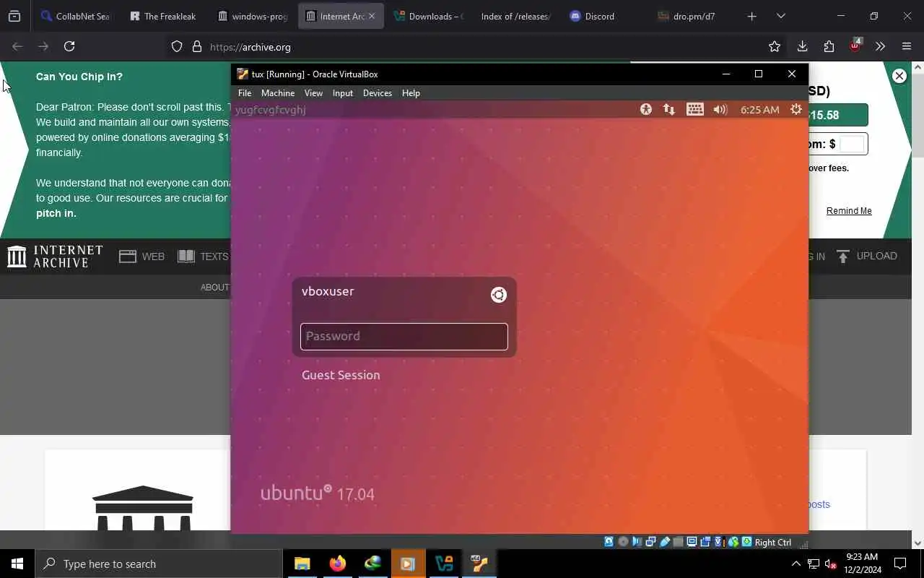Viewport: 924px width, 578px height.
Task: Open a new Firefox tab
Action: [751, 16]
